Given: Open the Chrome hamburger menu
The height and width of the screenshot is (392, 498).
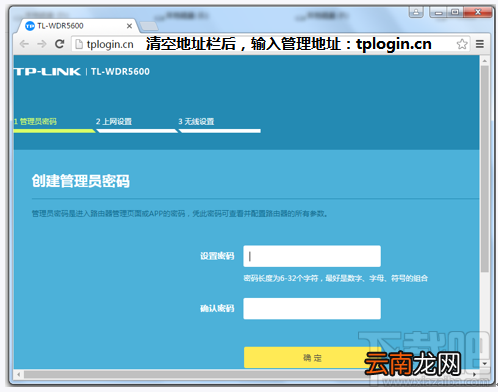Looking at the screenshot, I should [480, 44].
